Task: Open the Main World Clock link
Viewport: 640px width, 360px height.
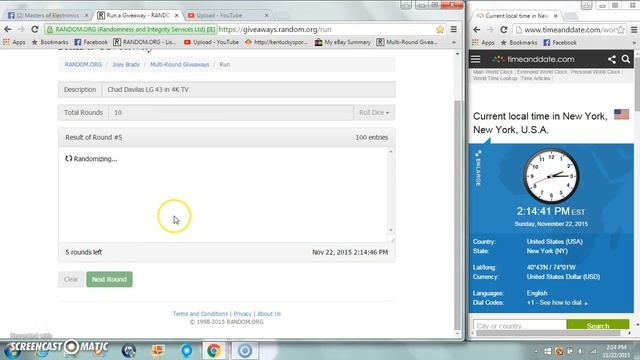Action: (x=492, y=72)
